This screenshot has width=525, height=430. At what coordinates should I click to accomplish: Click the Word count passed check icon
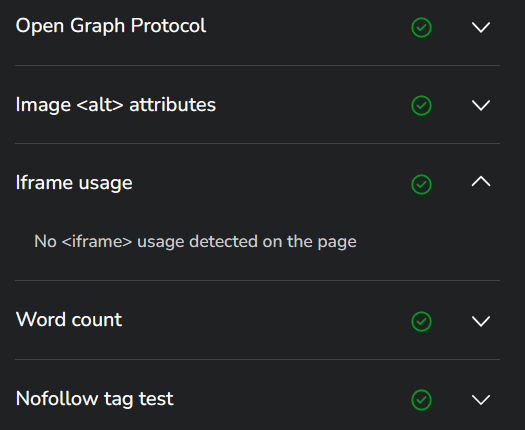pos(421,321)
